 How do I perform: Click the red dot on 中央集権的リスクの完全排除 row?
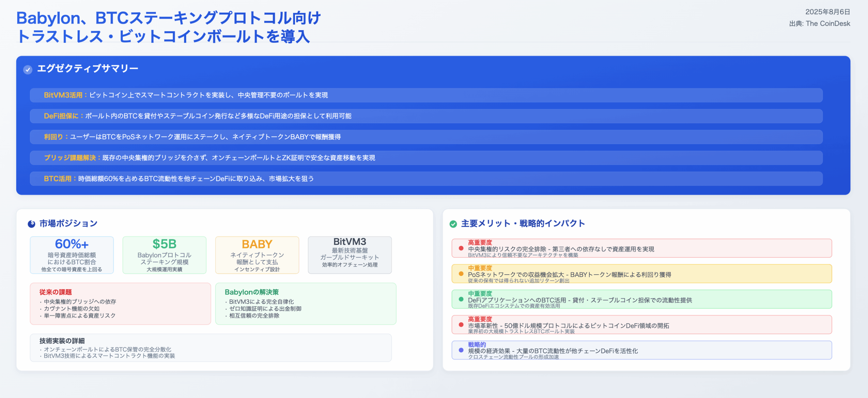pyautogui.click(x=461, y=248)
